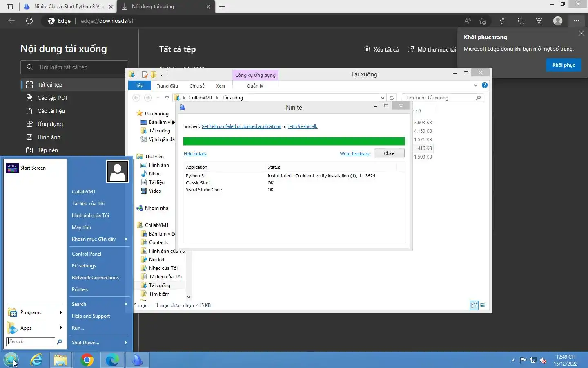Switch Explorer to details view icon
588x368 pixels.
click(x=474, y=305)
